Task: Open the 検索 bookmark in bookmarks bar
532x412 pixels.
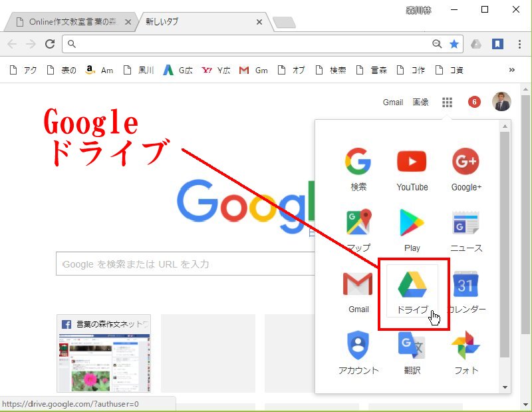Action: (x=331, y=71)
